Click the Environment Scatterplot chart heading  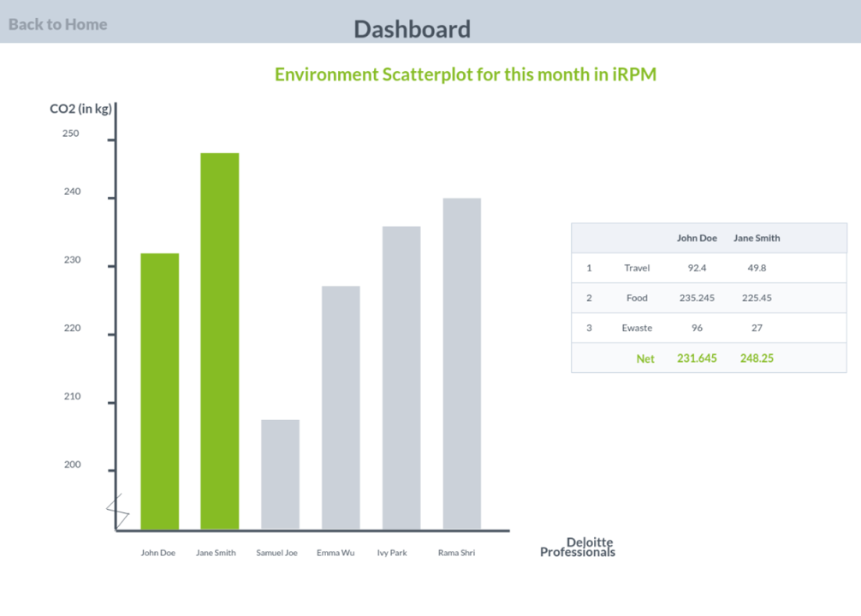coord(466,74)
